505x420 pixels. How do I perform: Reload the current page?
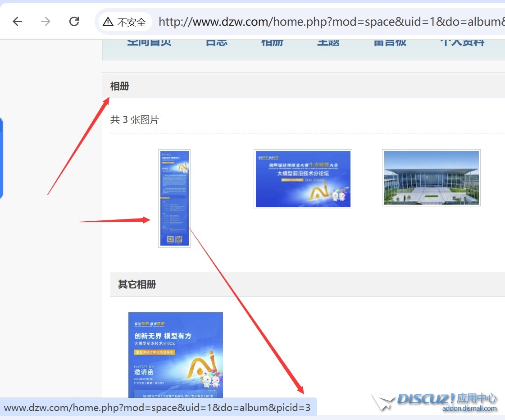(74, 21)
